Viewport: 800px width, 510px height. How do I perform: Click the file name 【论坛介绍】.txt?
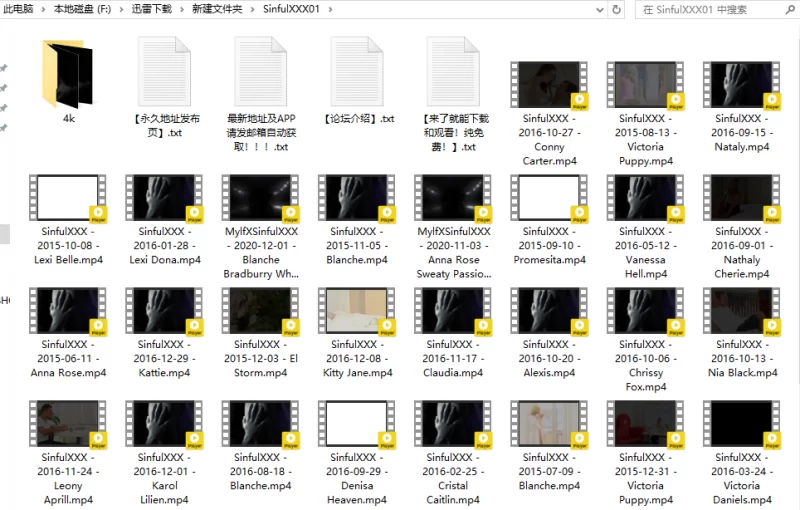pos(357,118)
